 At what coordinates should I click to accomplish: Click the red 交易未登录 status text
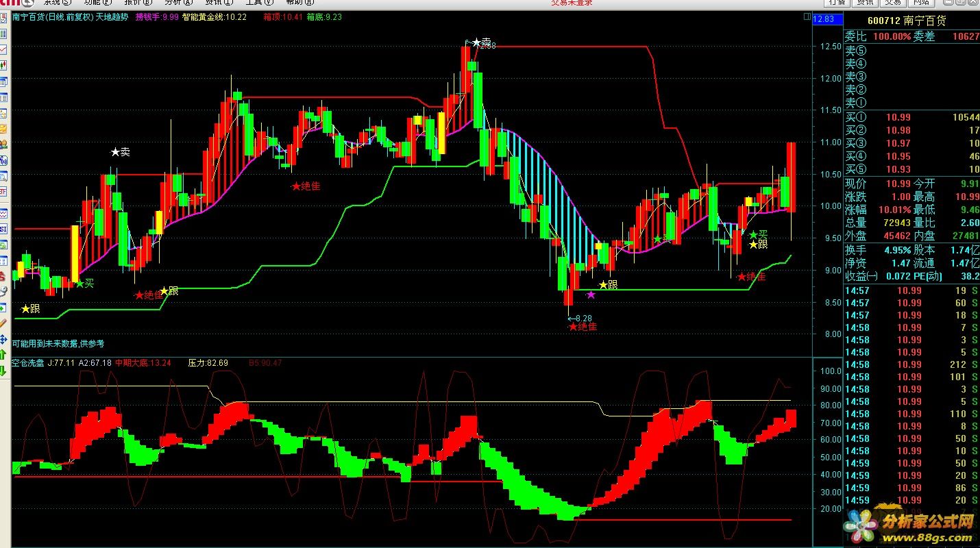[572, 3]
